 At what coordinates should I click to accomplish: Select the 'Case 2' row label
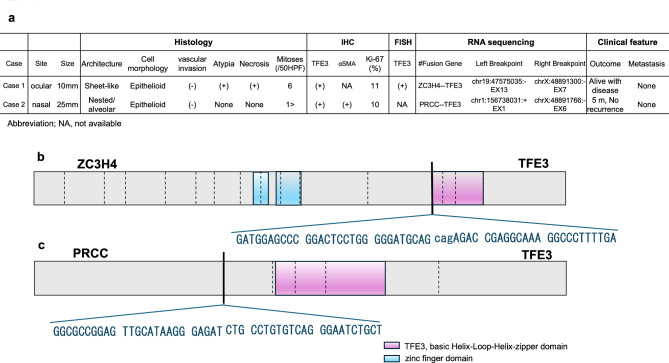pos(14,105)
